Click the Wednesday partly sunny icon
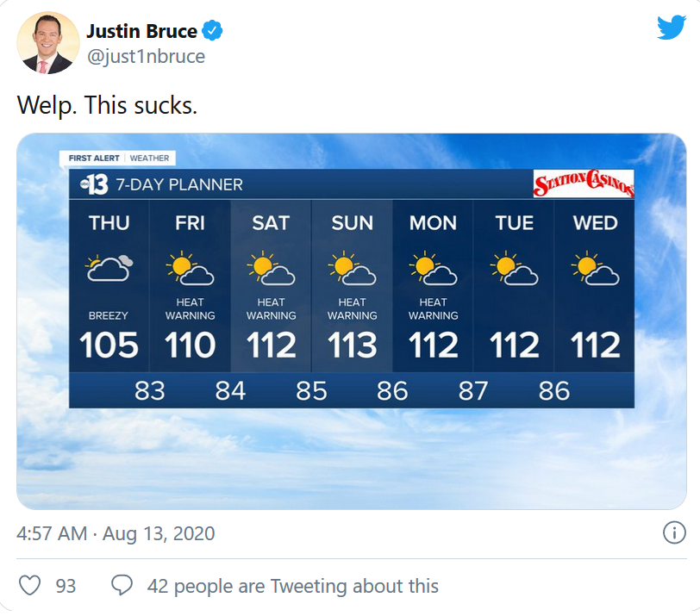Screen dimensions: 700x616 [595, 269]
